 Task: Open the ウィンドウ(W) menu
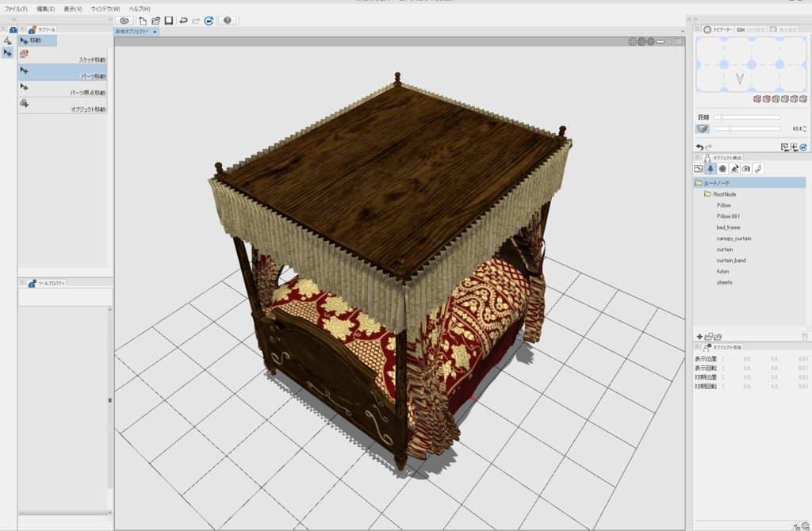click(105, 8)
